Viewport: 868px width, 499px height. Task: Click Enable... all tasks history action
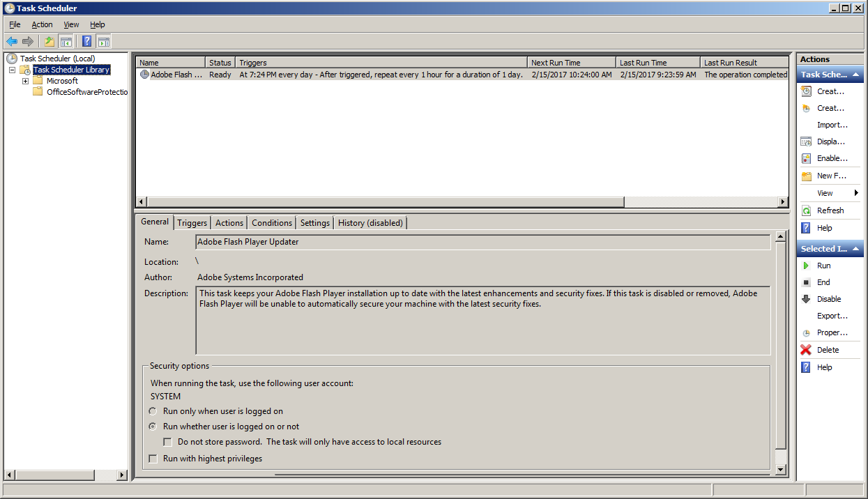point(832,158)
